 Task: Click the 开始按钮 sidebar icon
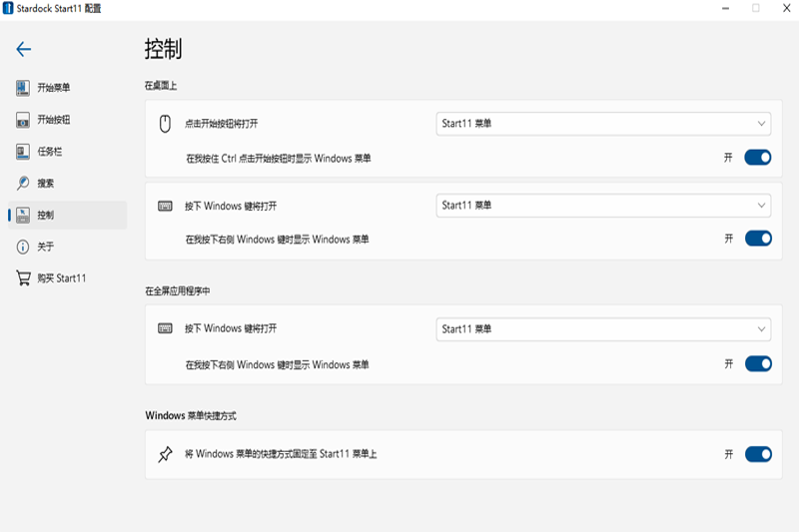coord(22,120)
